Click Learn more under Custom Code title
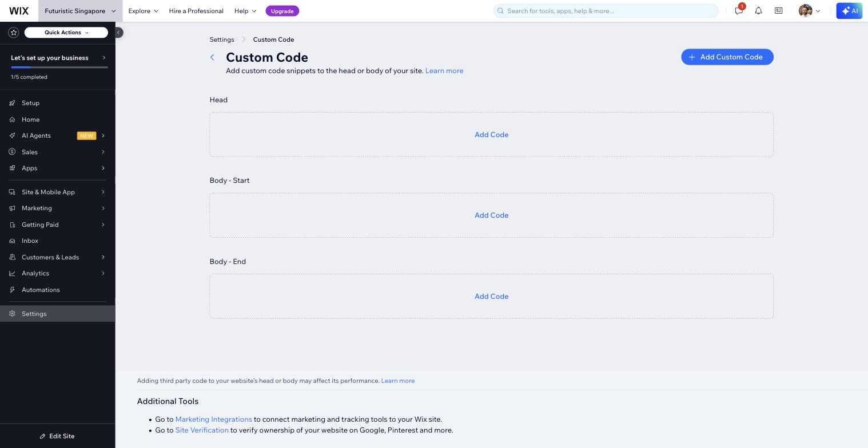Image resolution: width=868 pixels, height=448 pixels. (444, 71)
